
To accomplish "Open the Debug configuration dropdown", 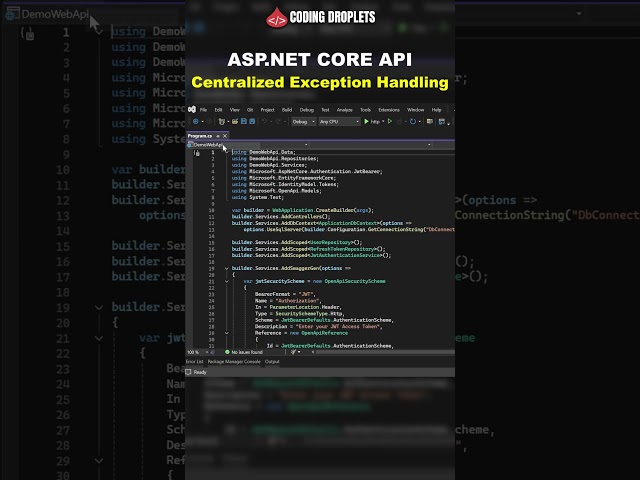I will tap(303, 122).
